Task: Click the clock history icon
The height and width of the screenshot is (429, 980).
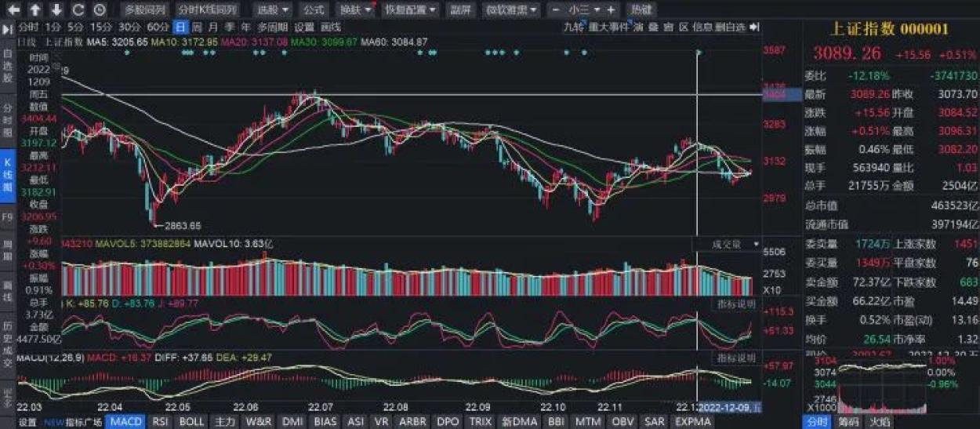Action: pyautogui.click(x=99, y=10)
